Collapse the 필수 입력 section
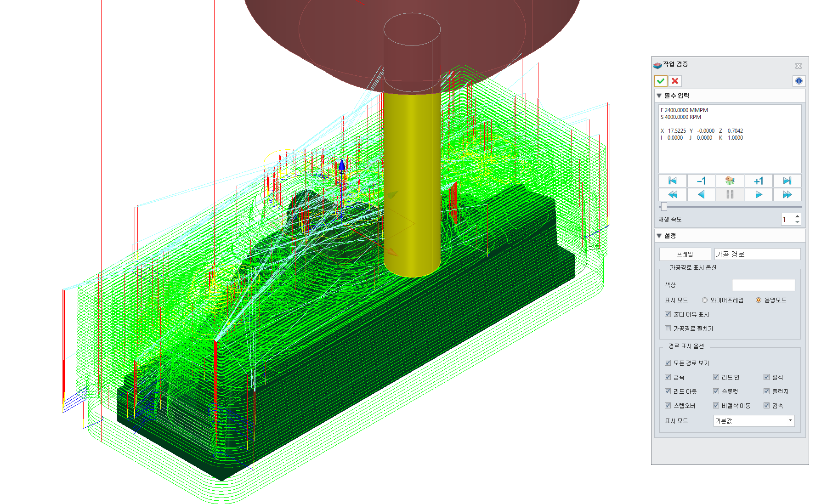Screen dimensions: 827x504 tap(659, 96)
